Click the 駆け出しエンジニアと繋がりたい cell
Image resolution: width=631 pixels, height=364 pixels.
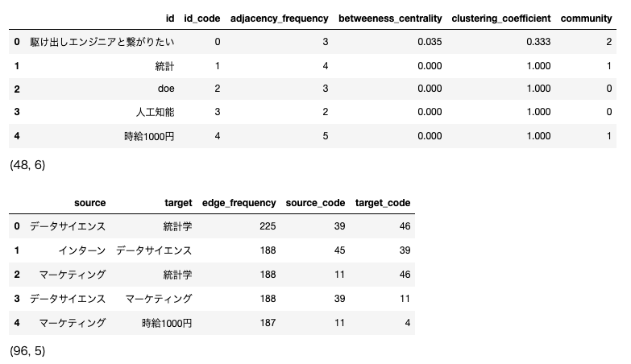(102, 42)
